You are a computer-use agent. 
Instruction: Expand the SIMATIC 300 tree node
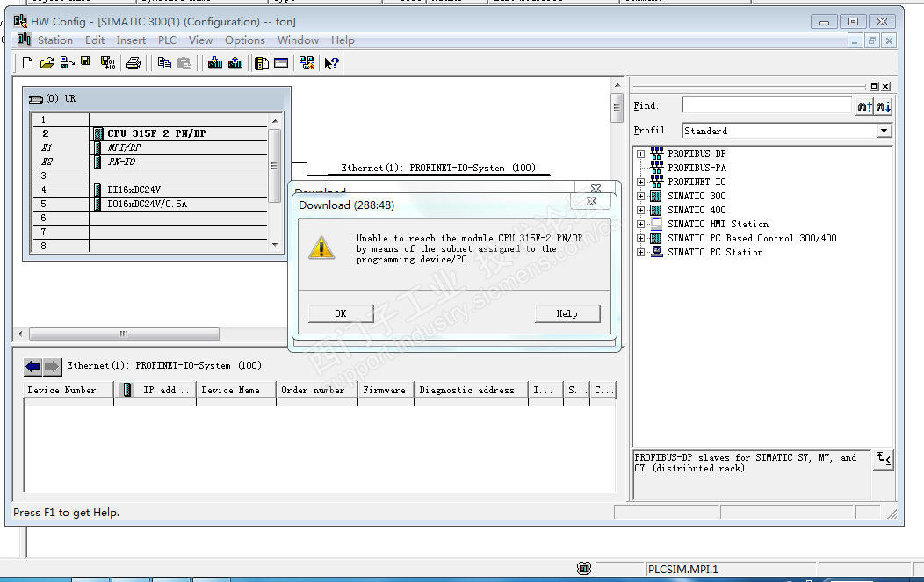[640, 196]
